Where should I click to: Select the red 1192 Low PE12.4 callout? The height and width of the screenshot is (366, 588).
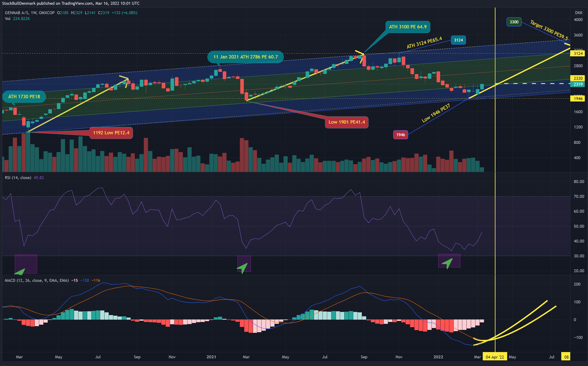[x=111, y=133]
